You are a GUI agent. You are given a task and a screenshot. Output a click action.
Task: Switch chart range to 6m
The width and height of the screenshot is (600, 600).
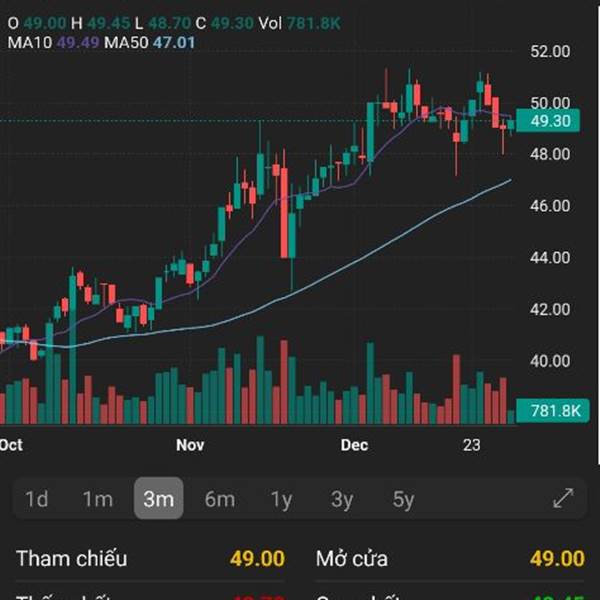coord(220,499)
